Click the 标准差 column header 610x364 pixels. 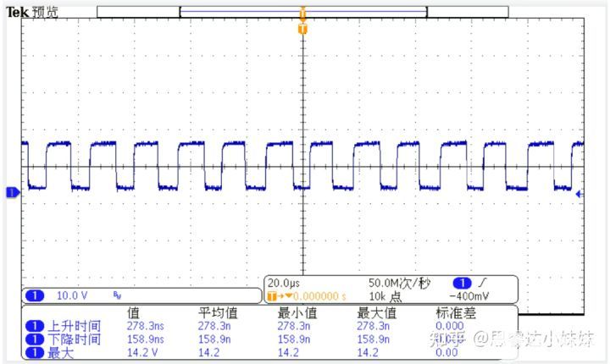[456, 312]
